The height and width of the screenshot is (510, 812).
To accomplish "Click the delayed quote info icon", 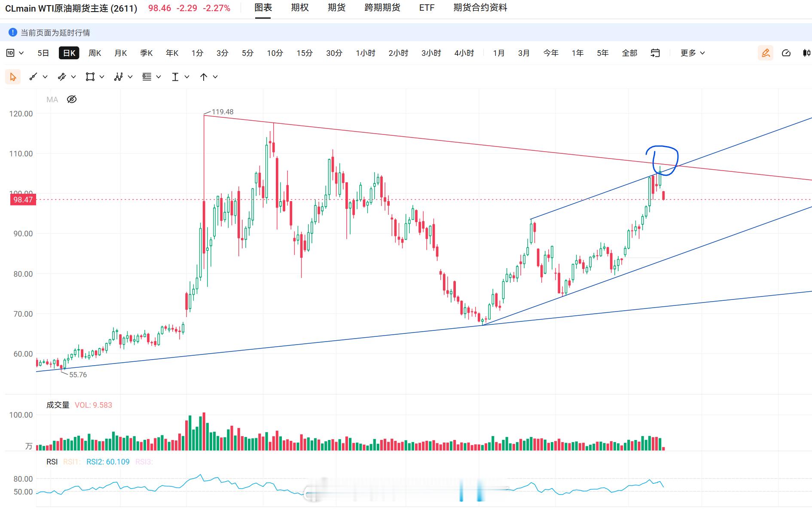I will [x=13, y=32].
